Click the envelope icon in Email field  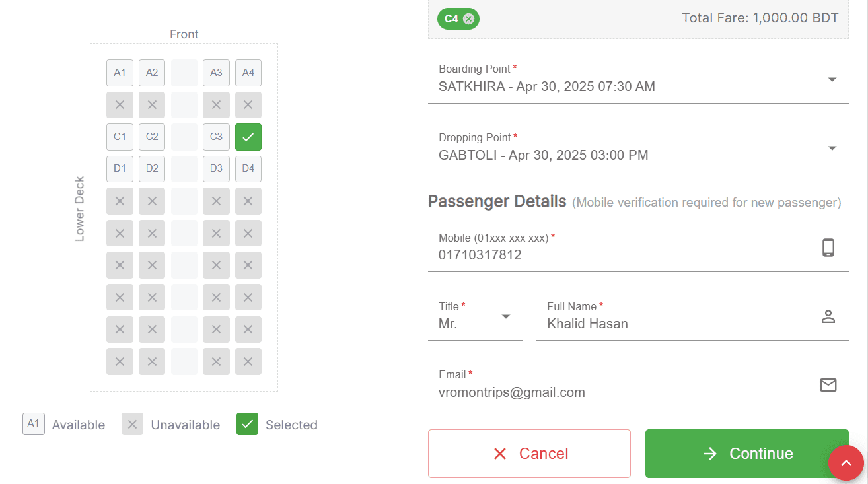[x=828, y=385]
